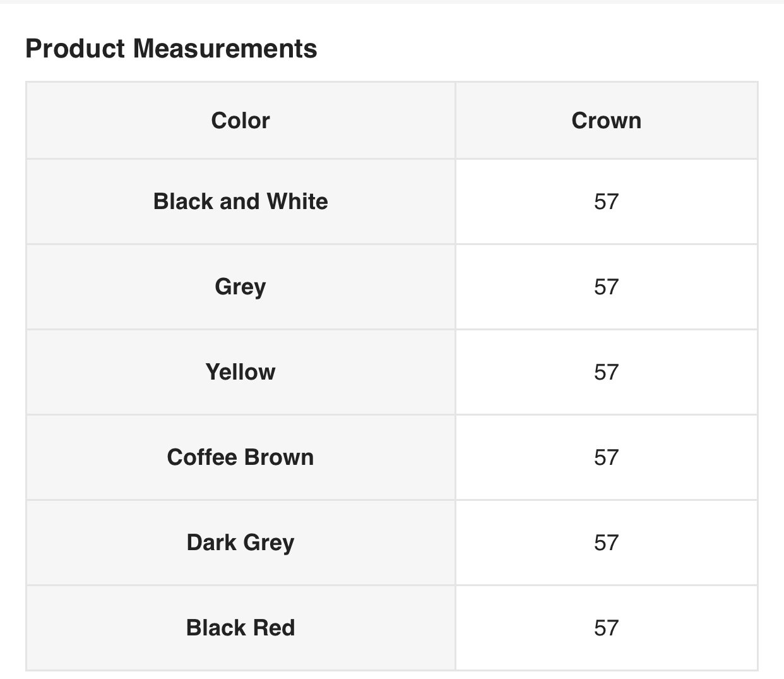Click the Dark Grey color cell
This screenshot has width=784, height=679.
pyautogui.click(x=241, y=543)
